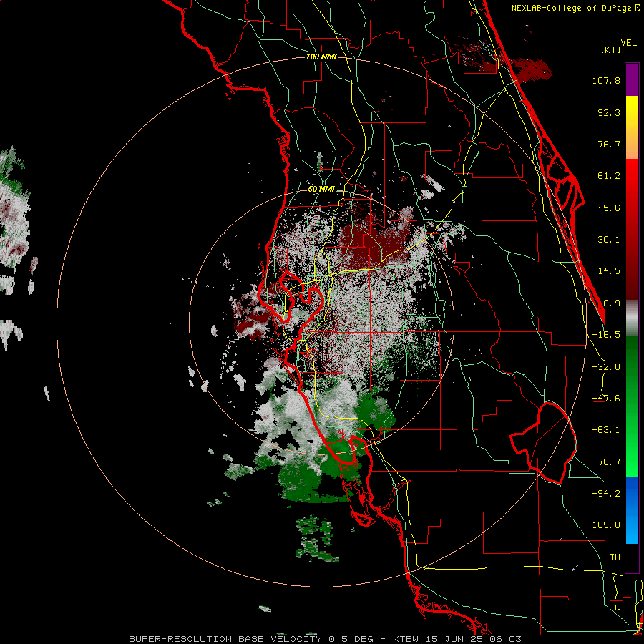This screenshot has height=644, width=644.
Task: Pick the 61.2 velocity scale value
Action: [609, 176]
